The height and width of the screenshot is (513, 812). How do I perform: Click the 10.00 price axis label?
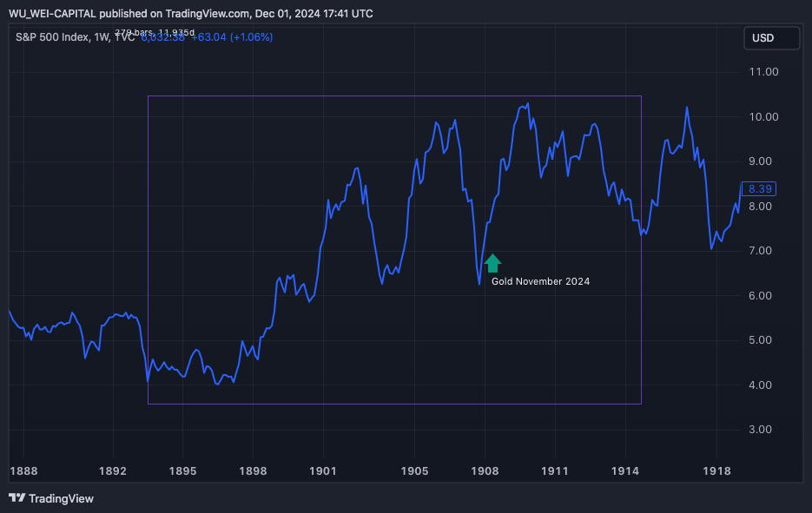coord(764,117)
